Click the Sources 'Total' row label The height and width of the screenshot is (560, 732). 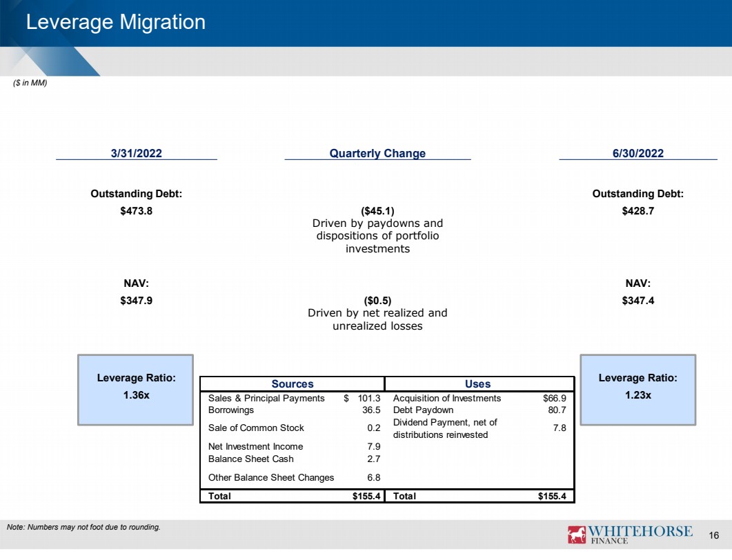[219, 496]
